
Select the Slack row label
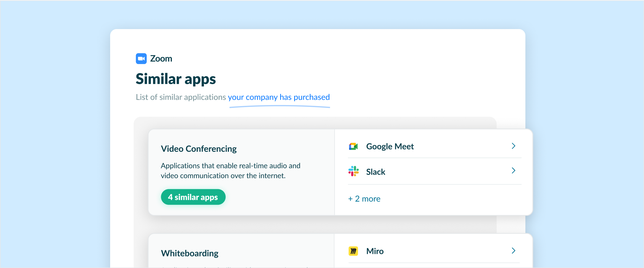376,172
